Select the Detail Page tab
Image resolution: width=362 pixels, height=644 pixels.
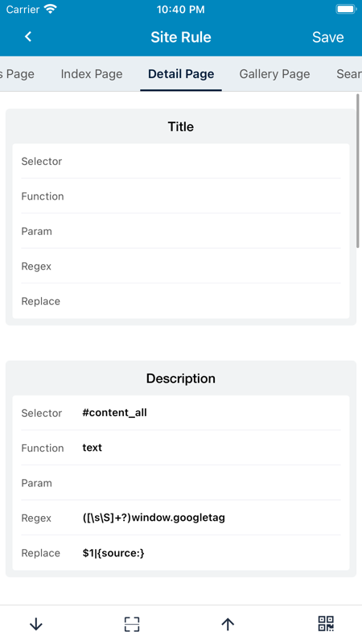(x=181, y=74)
